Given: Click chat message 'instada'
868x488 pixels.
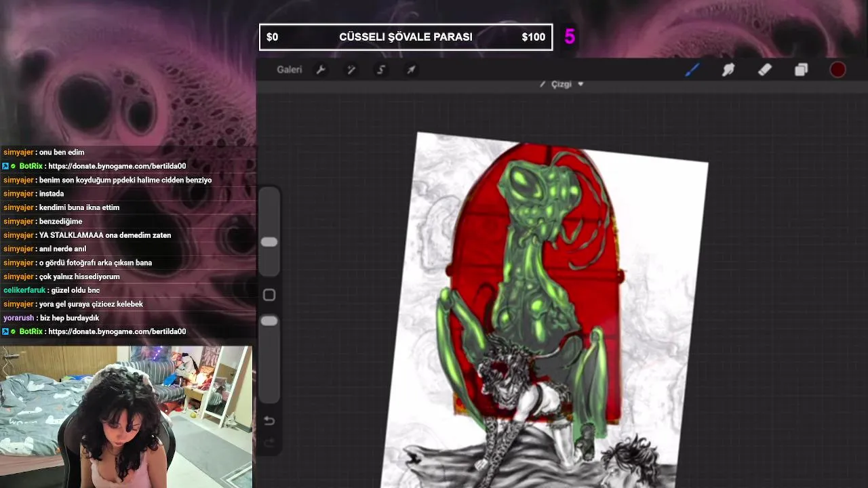Looking at the screenshot, I should [x=52, y=194].
